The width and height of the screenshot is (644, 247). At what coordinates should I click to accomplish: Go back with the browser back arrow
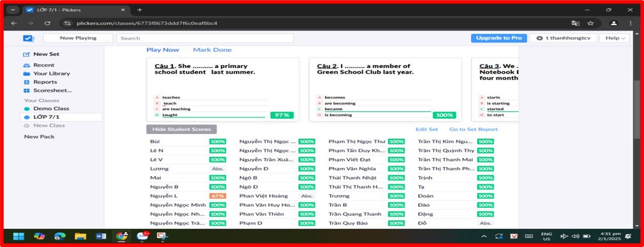(14, 23)
